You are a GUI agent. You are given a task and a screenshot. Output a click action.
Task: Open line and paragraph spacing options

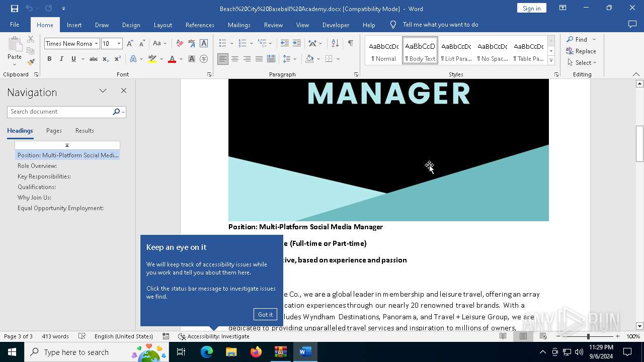point(289,59)
